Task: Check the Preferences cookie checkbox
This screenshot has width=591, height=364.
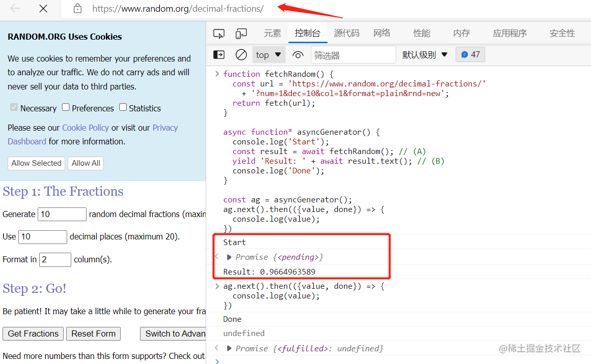Action: (66, 107)
